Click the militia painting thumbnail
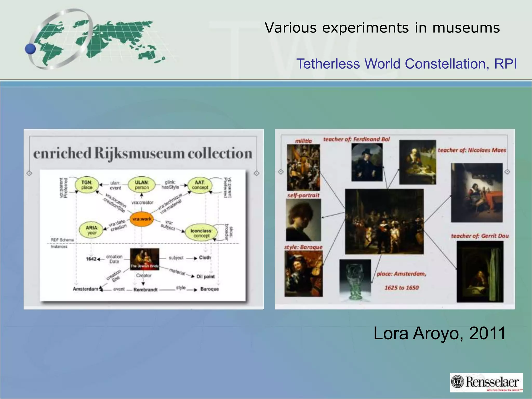Image resolution: width=532 pixels, height=399 pixels. coord(303,168)
